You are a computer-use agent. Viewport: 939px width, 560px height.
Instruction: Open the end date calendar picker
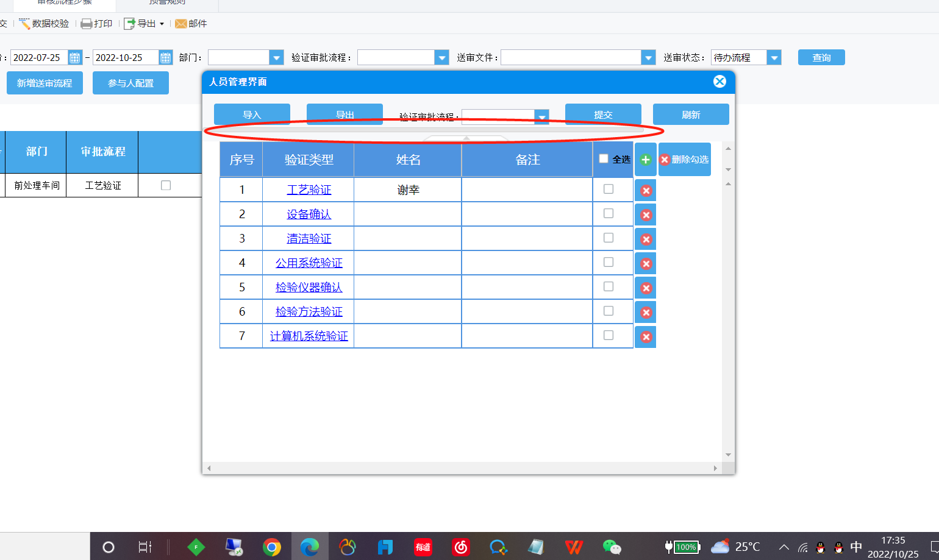pyautogui.click(x=165, y=57)
